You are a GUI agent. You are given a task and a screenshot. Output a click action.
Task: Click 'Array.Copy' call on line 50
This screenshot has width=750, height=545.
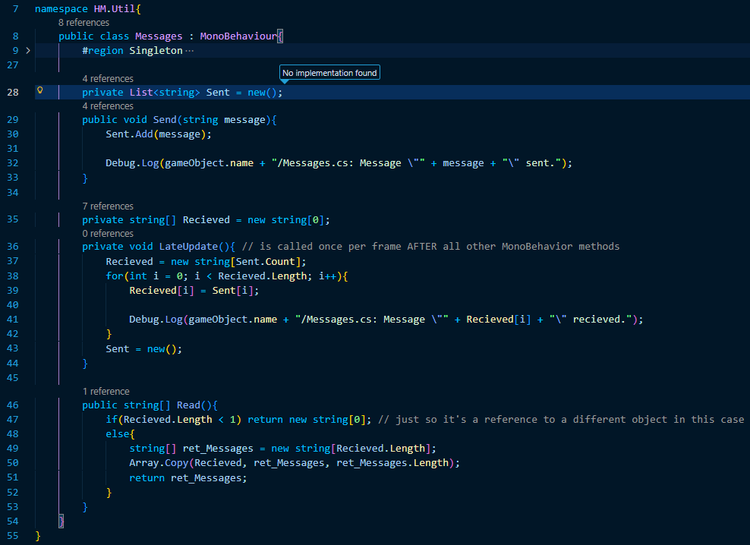158,463
